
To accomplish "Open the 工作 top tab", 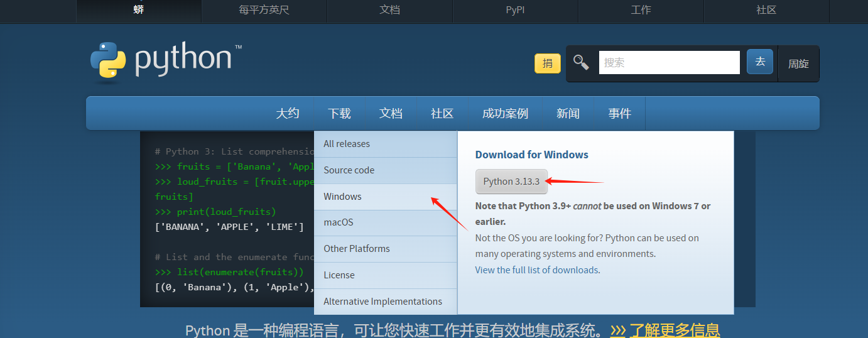I will (x=641, y=10).
